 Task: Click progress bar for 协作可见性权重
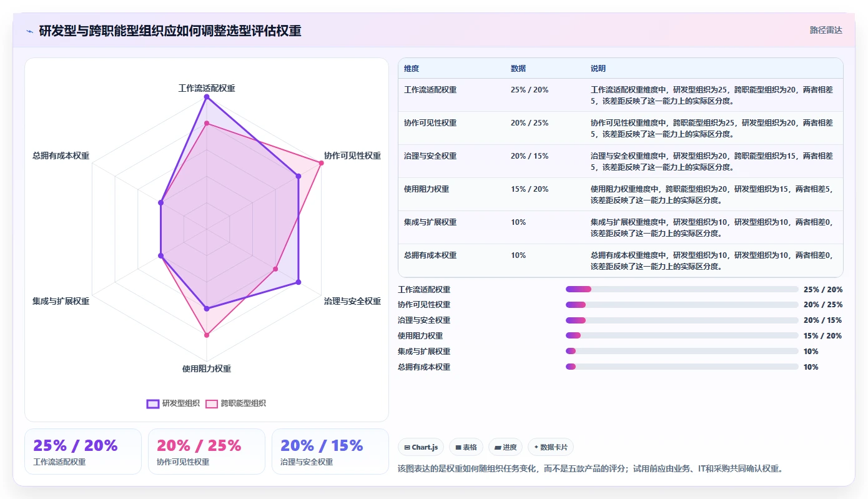tap(682, 305)
